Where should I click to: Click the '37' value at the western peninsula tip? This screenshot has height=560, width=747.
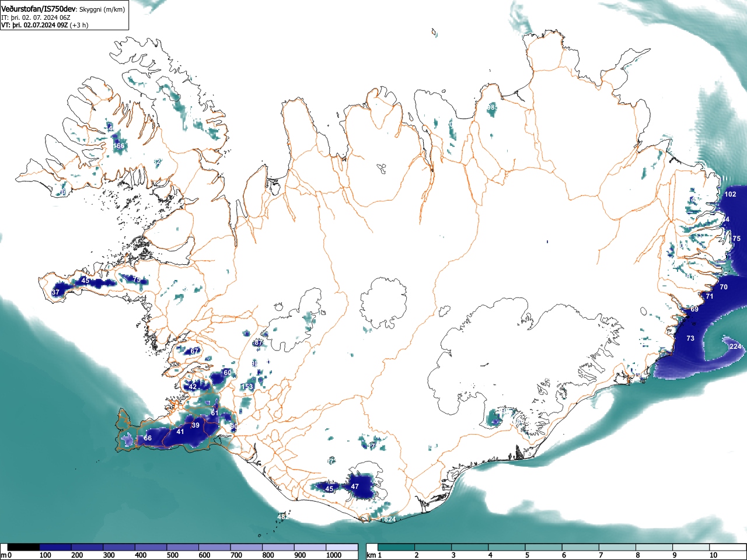click(x=55, y=292)
